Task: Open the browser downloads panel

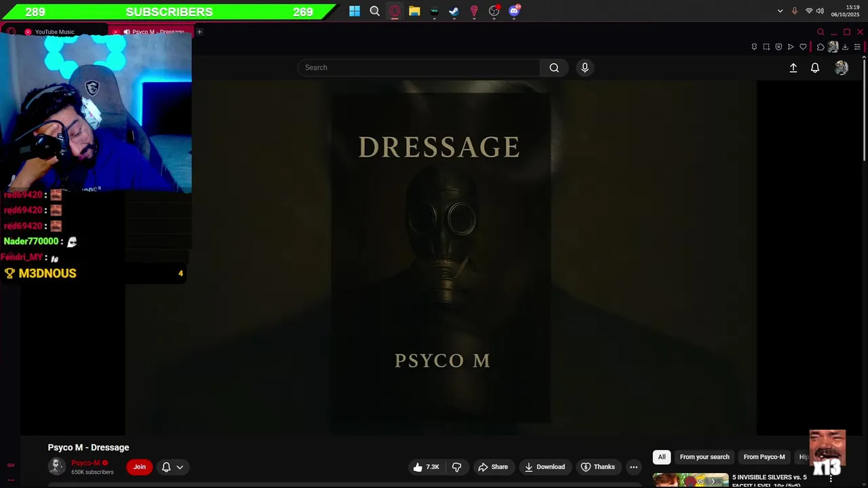Action: [x=845, y=47]
